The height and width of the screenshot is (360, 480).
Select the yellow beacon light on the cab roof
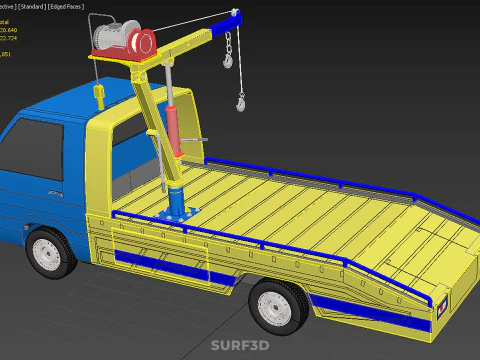click(x=99, y=96)
